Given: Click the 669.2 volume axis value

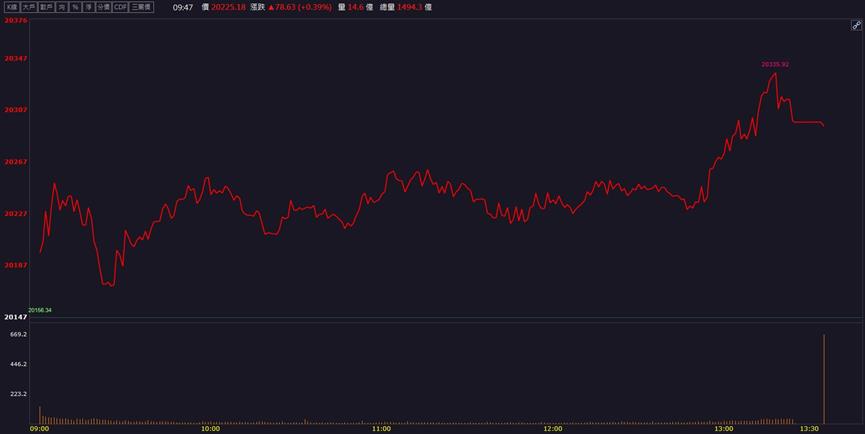Looking at the screenshot, I should point(18,334).
